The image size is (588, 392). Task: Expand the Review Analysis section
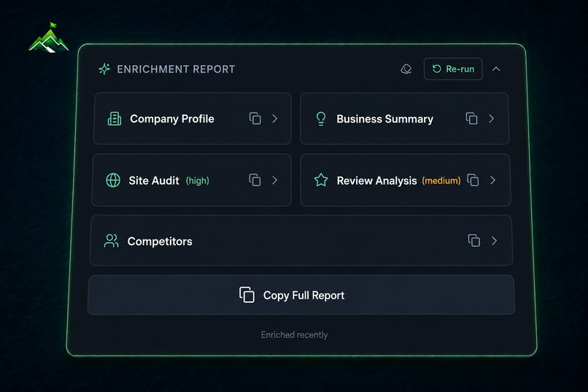pyautogui.click(x=492, y=180)
